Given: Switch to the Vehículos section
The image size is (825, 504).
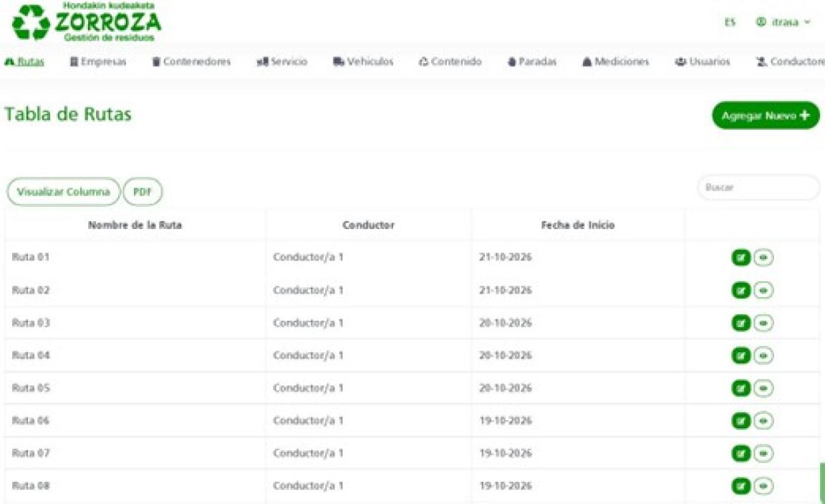Looking at the screenshot, I should point(364,62).
